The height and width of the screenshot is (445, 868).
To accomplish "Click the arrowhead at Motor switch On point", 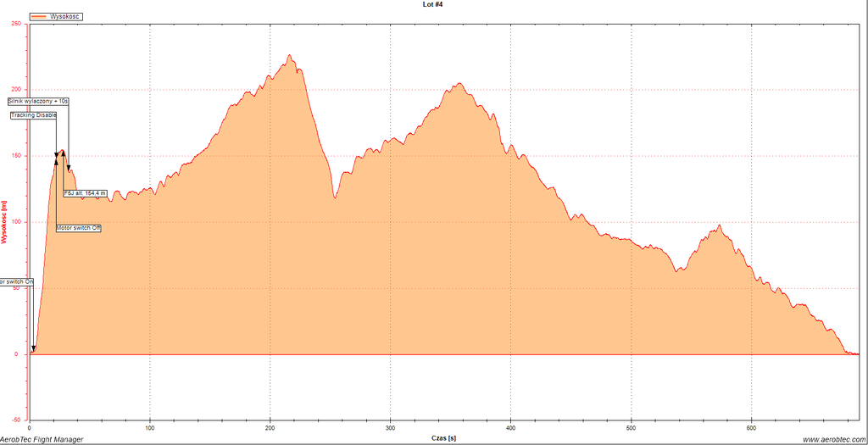I will (33, 348).
